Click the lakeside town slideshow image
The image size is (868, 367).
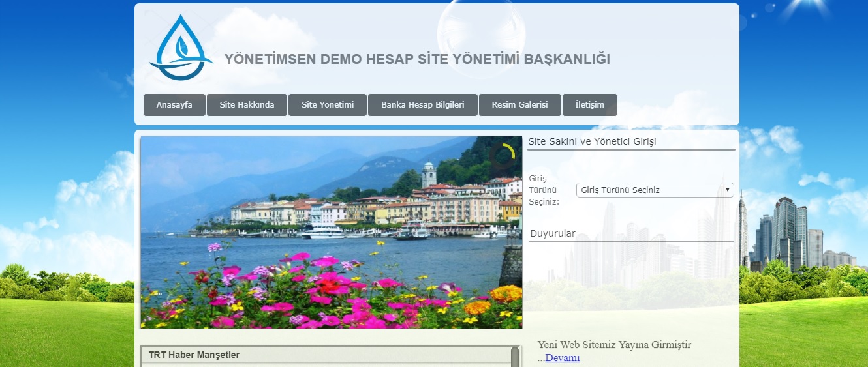click(x=331, y=232)
